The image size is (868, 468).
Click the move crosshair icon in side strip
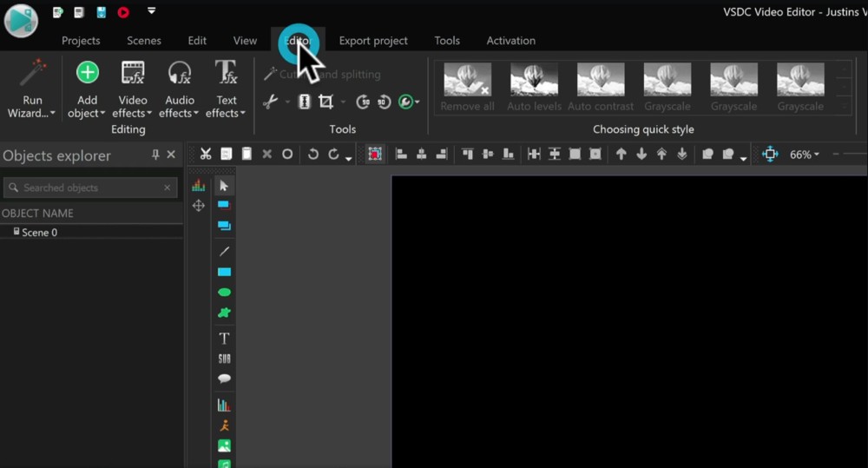pyautogui.click(x=198, y=206)
